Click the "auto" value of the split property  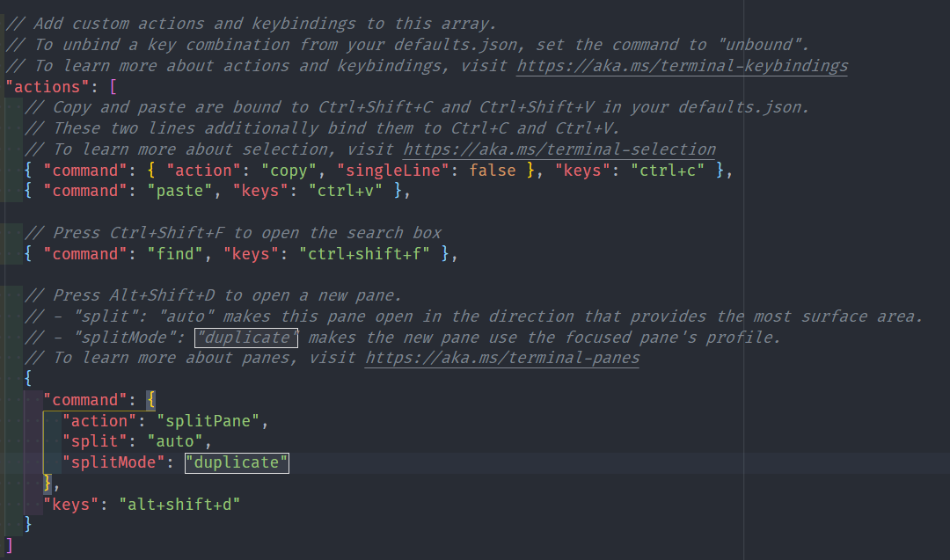pyautogui.click(x=175, y=441)
